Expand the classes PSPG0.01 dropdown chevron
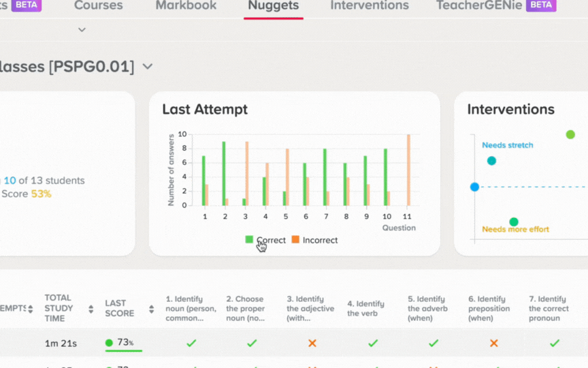 148,67
